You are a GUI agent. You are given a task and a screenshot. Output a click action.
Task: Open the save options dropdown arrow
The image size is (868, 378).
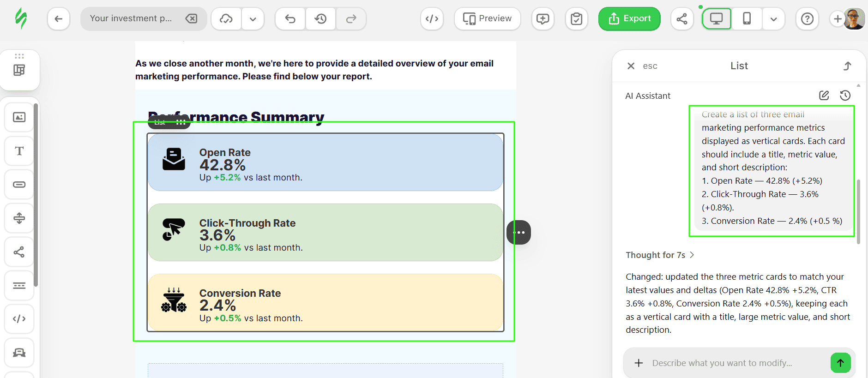coord(253,19)
